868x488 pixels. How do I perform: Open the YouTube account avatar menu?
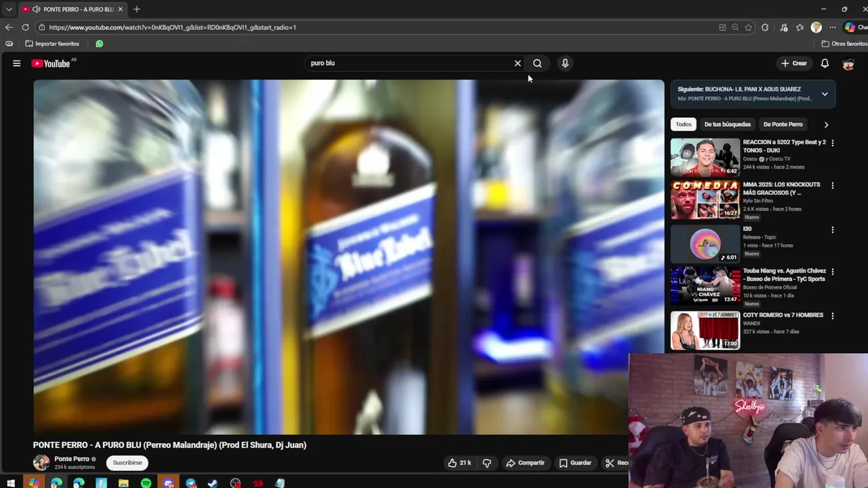tap(848, 64)
